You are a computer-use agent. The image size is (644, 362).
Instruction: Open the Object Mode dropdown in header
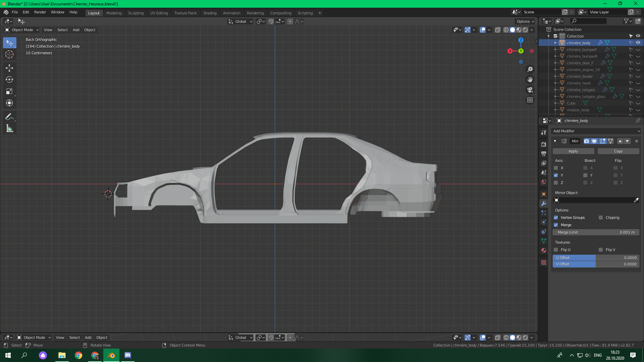pyautogui.click(x=22, y=30)
